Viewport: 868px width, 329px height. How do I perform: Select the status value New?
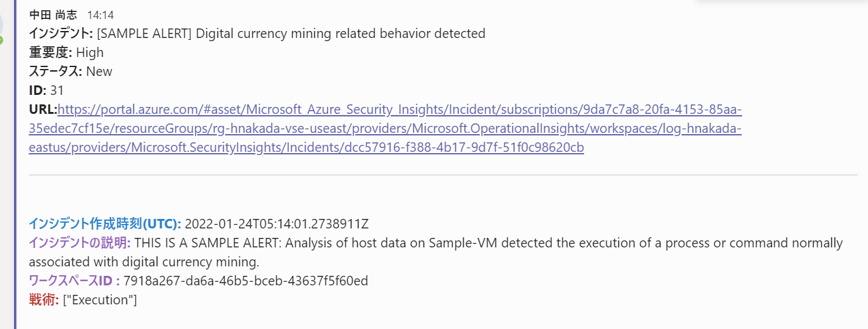click(x=99, y=71)
